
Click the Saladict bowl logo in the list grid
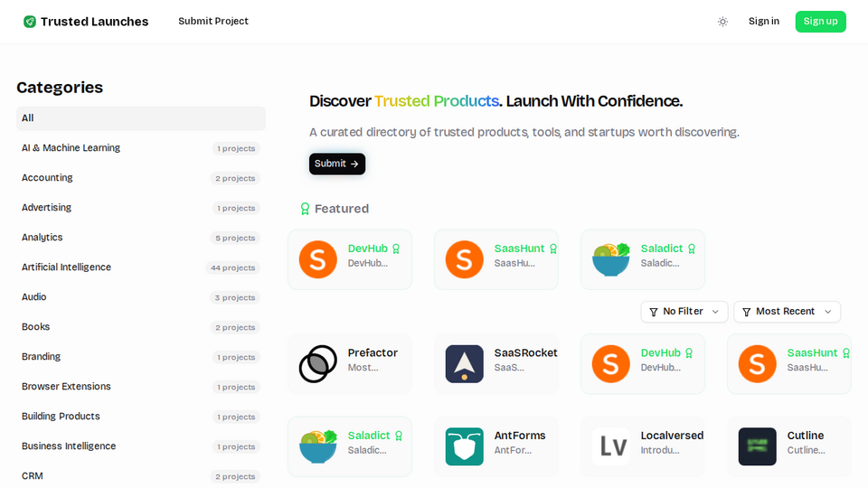click(317, 446)
